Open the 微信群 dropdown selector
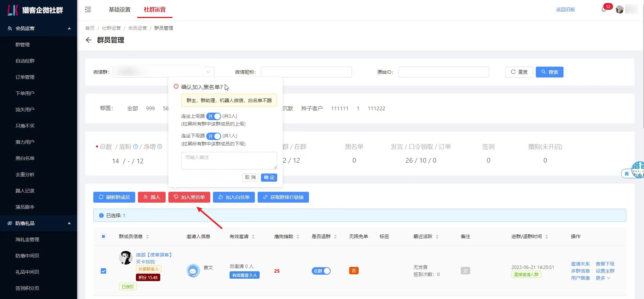 pyautogui.click(x=164, y=72)
